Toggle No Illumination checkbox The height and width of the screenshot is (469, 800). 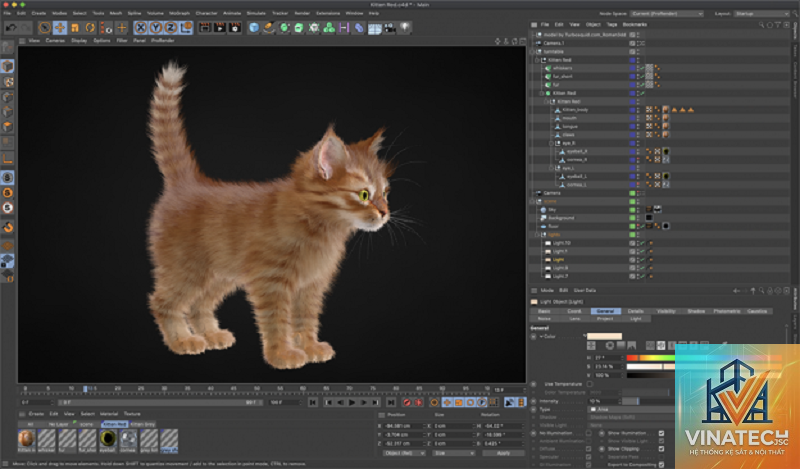click(589, 433)
